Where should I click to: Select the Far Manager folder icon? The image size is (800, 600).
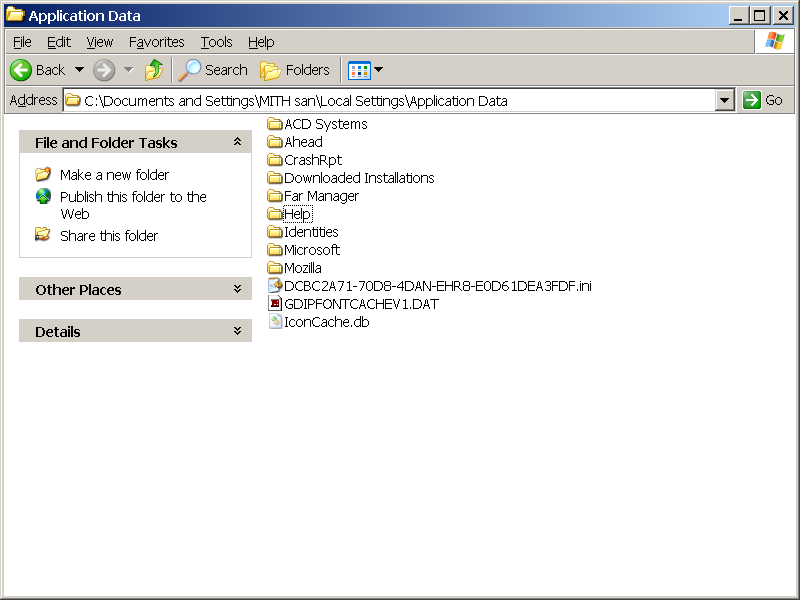click(x=274, y=196)
